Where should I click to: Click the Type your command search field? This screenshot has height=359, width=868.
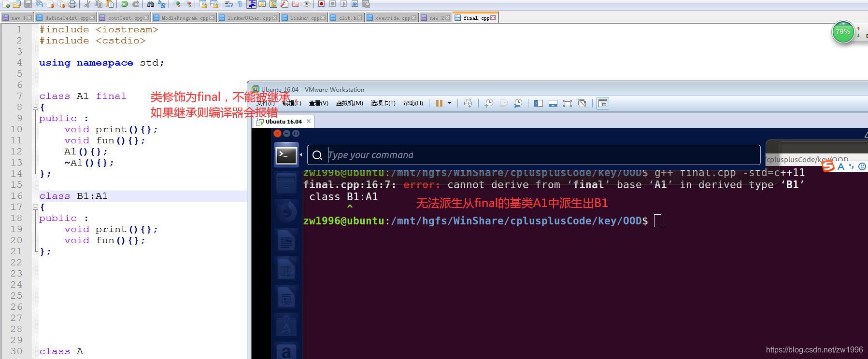534,155
